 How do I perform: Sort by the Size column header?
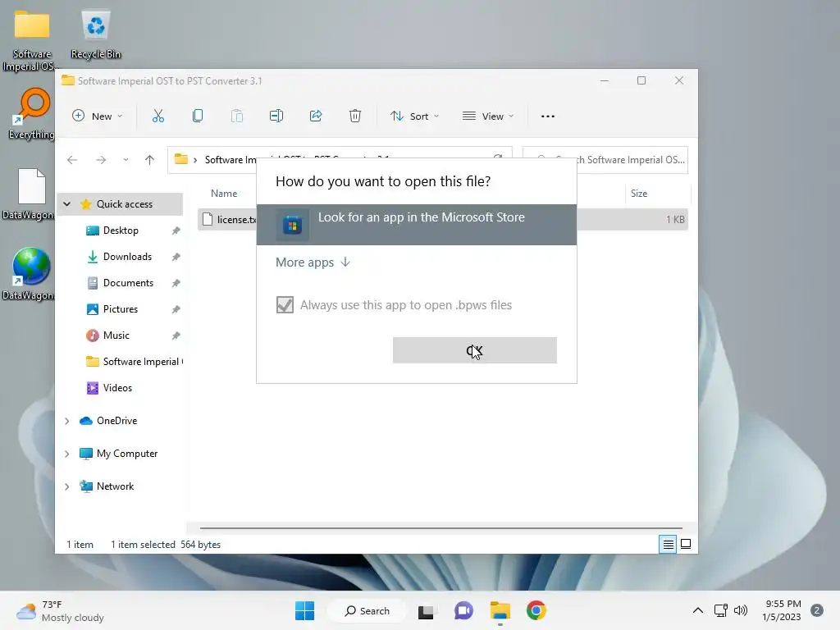[638, 194]
